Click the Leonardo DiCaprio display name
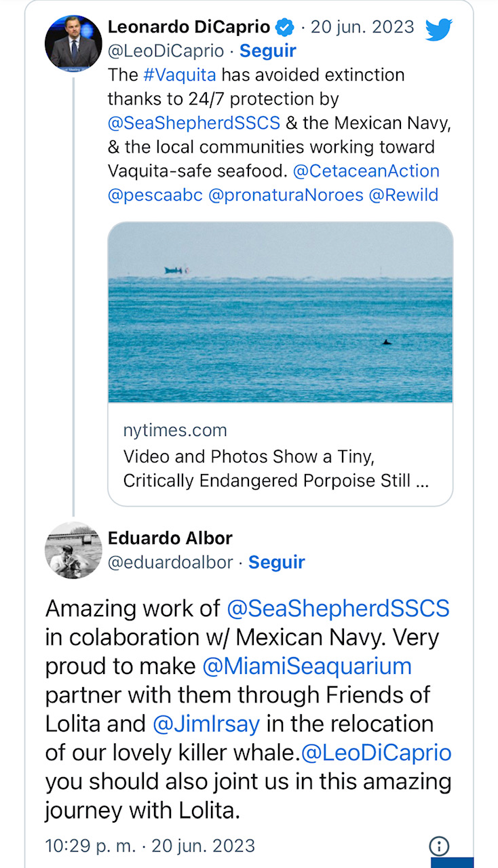This screenshot has width=498, height=868. coord(189,27)
